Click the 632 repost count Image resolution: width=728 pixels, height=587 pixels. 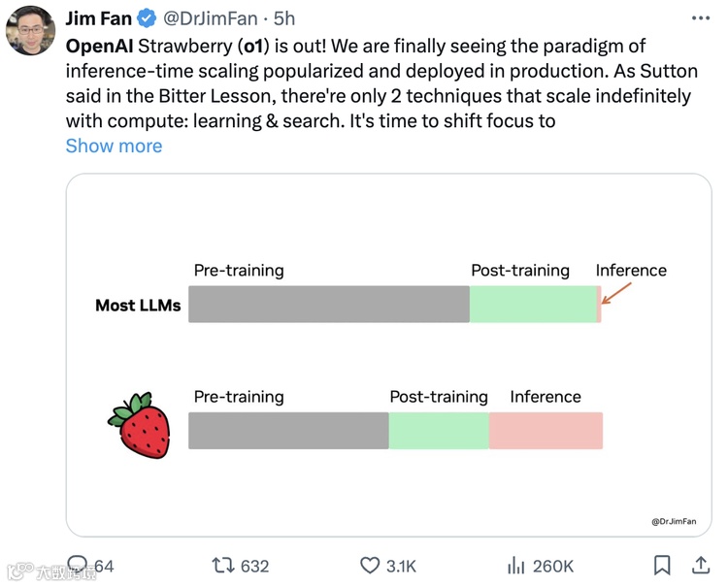pyautogui.click(x=254, y=566)
